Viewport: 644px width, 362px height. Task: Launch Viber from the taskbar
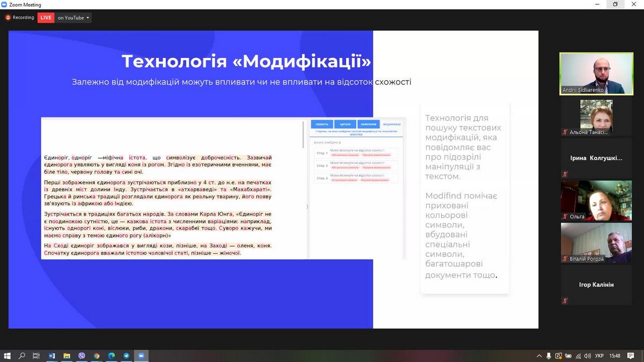tap(82, 356)
